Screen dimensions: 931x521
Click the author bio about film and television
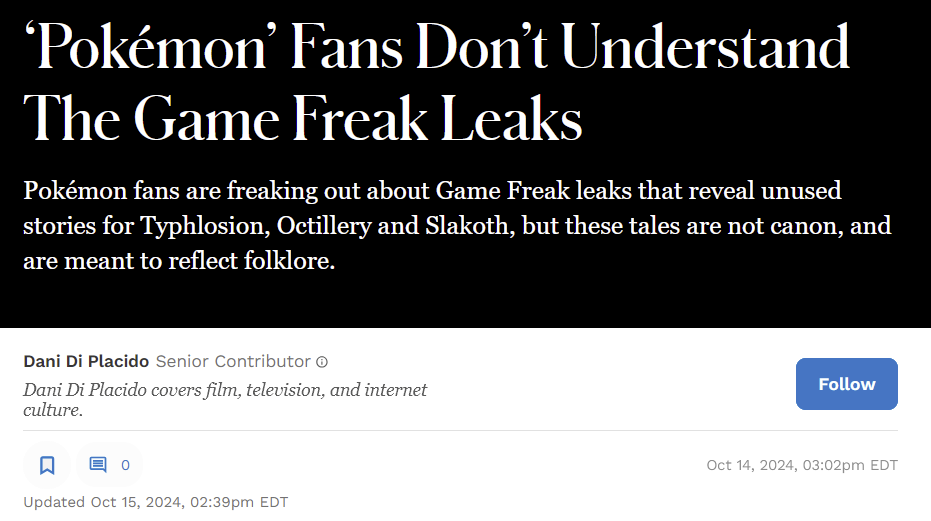[225, 400]
